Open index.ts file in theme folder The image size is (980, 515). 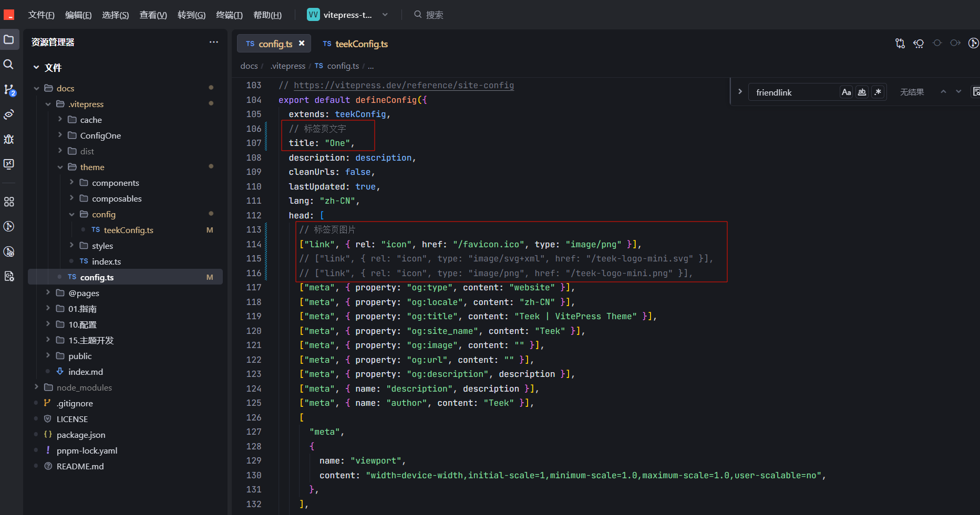[x=106, y=261]
